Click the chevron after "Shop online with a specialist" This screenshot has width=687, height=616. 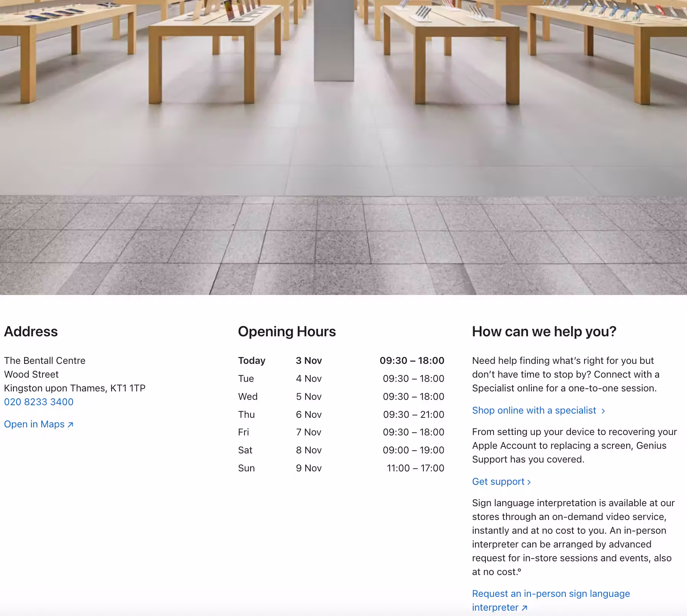[x=603, y=411]
